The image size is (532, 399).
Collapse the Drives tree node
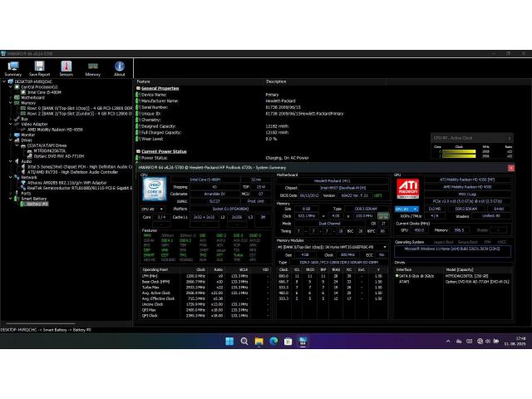[x=11, y=140]
